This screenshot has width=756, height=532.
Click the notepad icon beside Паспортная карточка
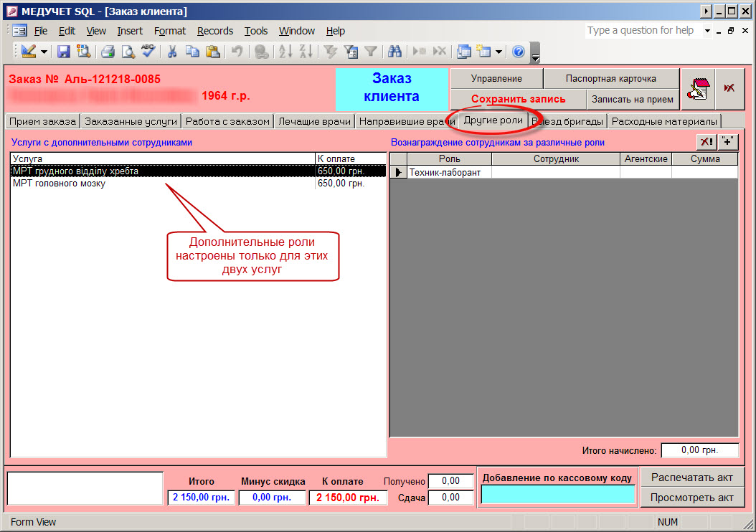click(698, 89)
